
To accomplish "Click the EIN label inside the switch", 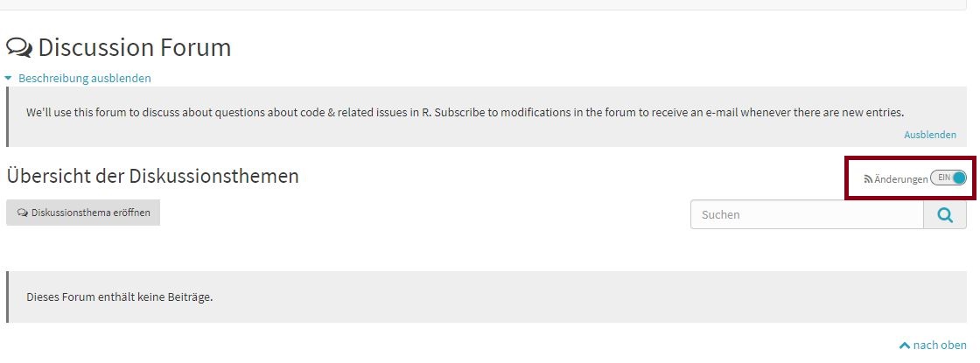I will [943, 178].
